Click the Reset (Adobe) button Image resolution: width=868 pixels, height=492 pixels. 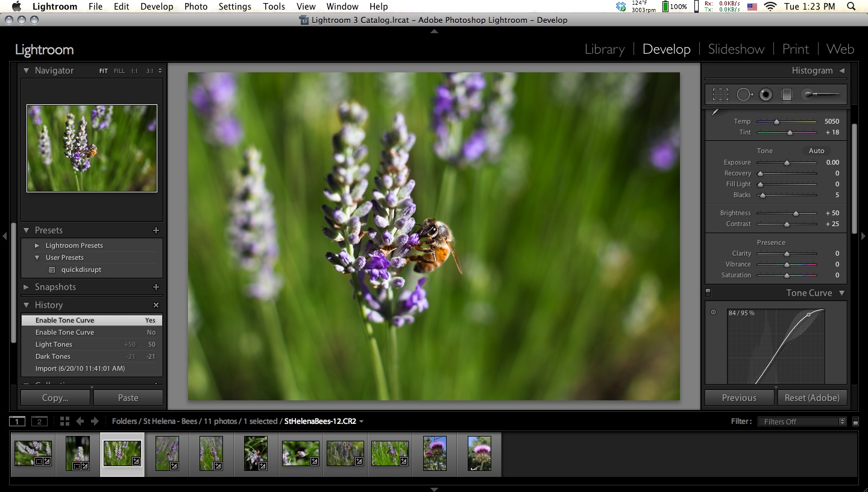pyautogui.click(x=812, y=398)
